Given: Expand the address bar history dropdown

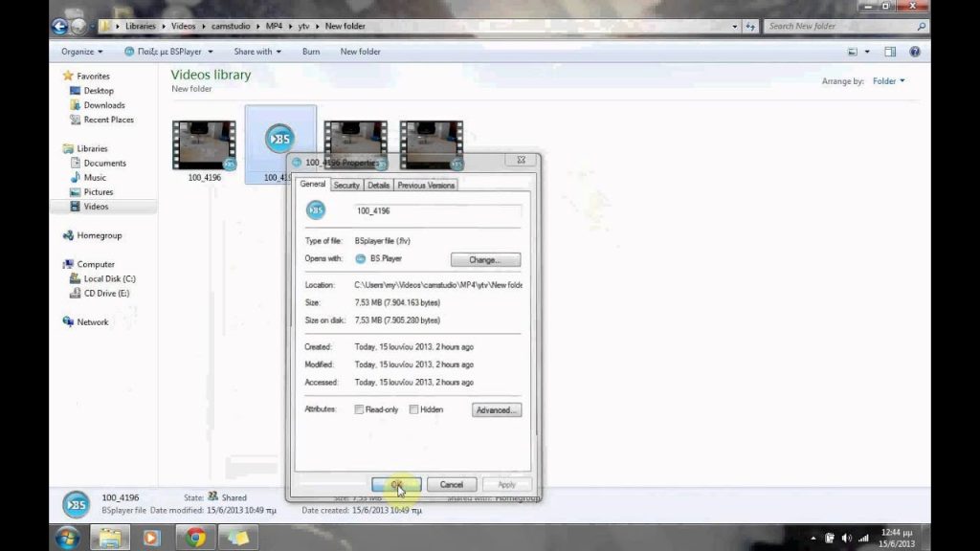Looking at the screenshot, I should pyautogui.click(x=734, y=26).
